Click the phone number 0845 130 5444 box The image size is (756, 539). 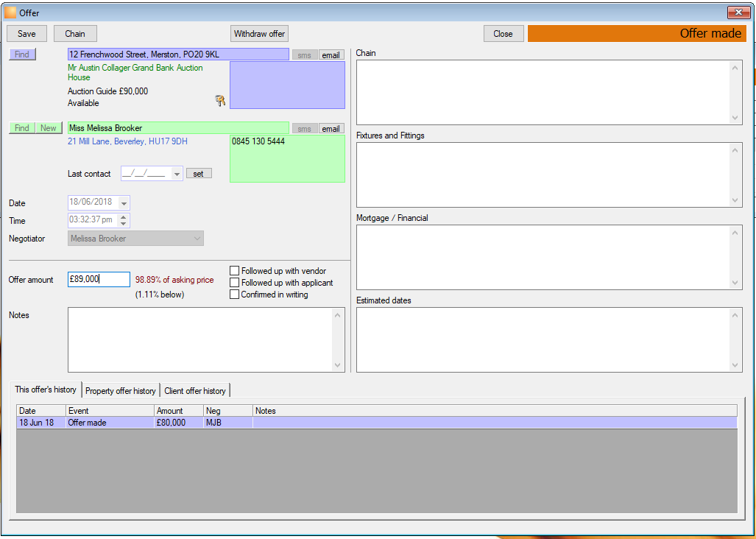pos(287,158)
